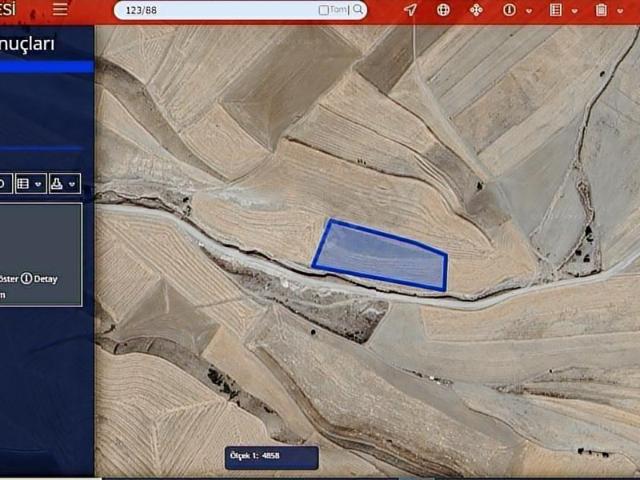
Task: Click the table/list icon in the top toolbar
Action: pyautogui.click(x=556, y=10)
